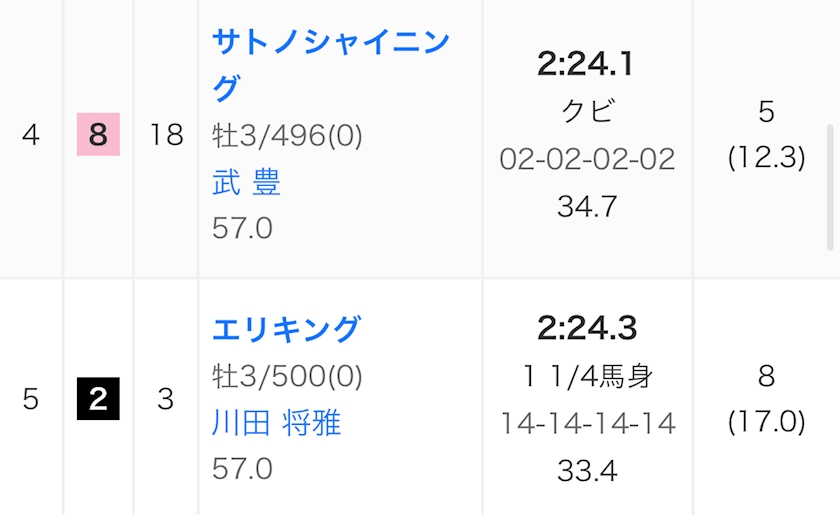Click the クビ margin text
The width and height of the screenshot is (840, 515).
pos(587,111)
